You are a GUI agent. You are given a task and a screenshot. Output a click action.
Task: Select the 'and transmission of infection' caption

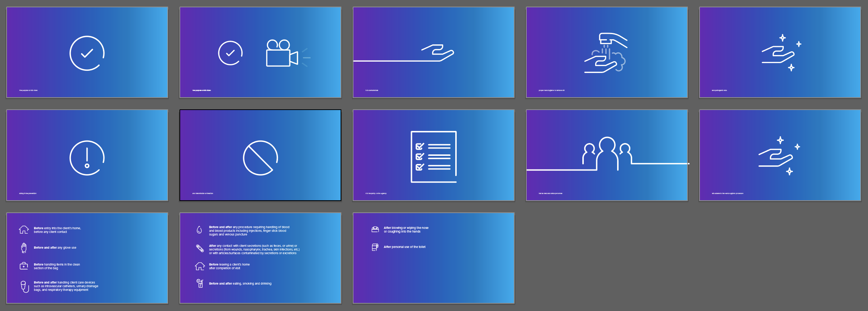203,193
